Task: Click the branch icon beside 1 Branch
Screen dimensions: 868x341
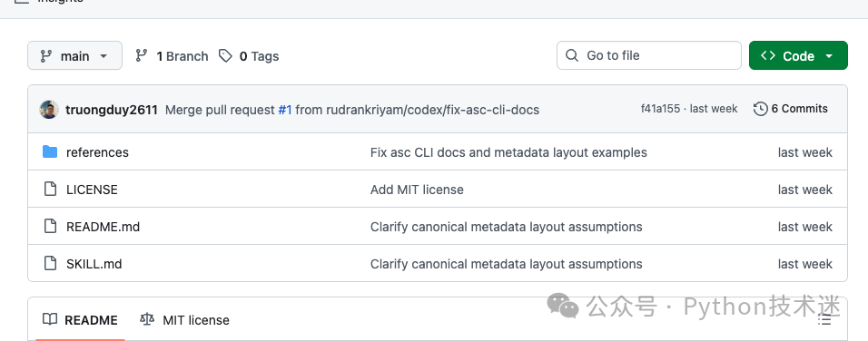Action: 142,56
